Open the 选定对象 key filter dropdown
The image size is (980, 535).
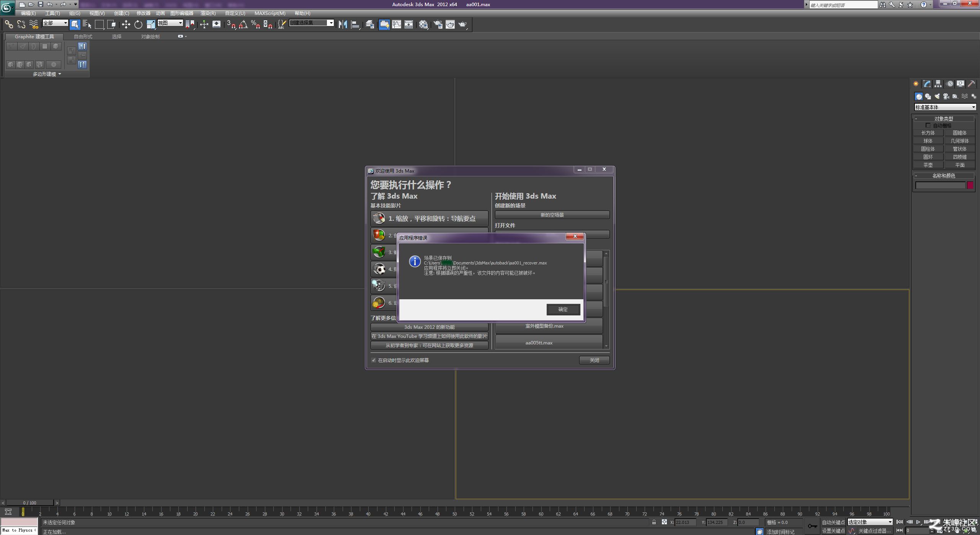pos(870,522)
